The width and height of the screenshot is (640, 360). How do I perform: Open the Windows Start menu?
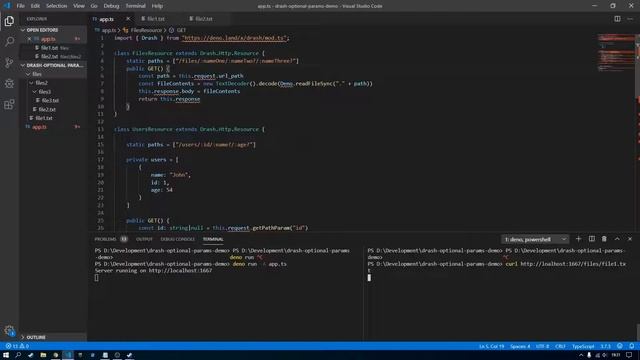tap(6, 355)
